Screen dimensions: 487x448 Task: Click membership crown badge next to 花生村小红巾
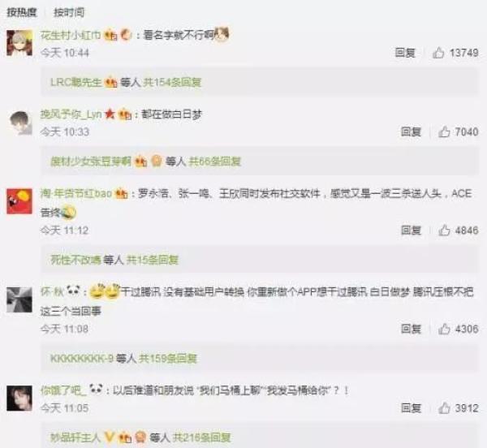[110, 35]
